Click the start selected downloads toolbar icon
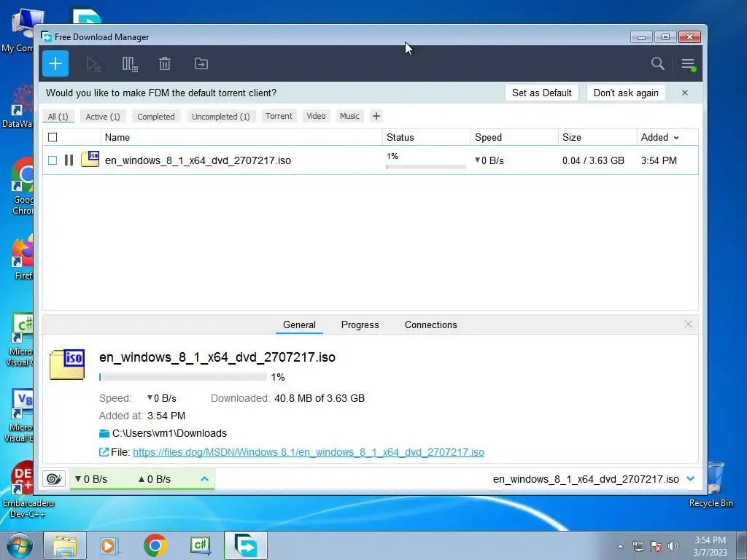The image size is (747, 560). [93, 64]
